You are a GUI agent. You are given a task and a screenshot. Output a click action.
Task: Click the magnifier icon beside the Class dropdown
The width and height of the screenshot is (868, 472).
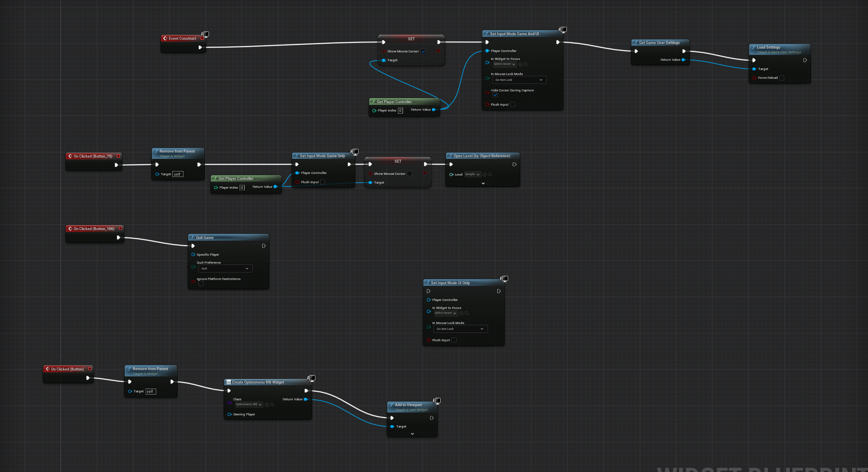pos(273,405)
